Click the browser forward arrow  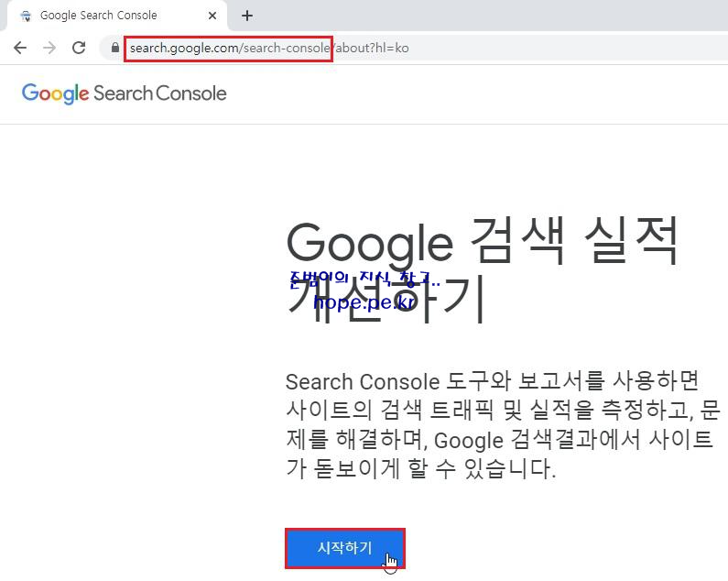click(49, 48)
